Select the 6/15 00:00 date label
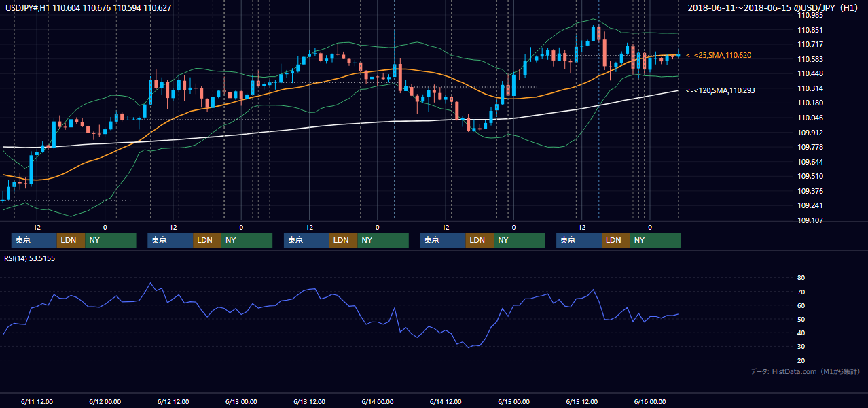The width and height of the screenshot is (868, 408). pos(513,402)
